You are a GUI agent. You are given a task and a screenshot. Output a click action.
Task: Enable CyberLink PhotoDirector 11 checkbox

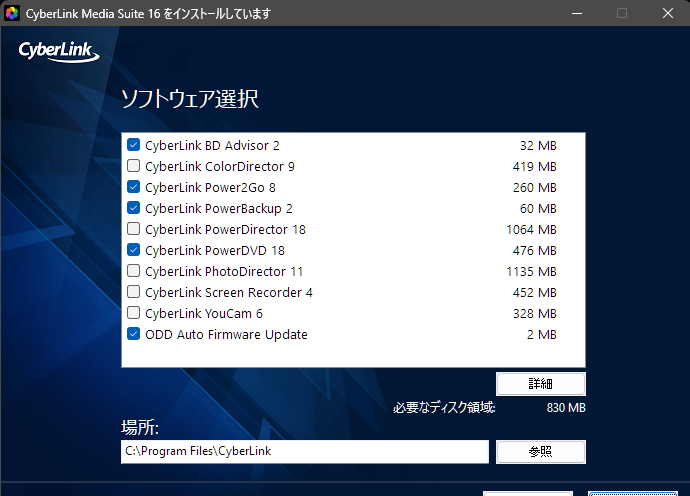tap(133, 271)
